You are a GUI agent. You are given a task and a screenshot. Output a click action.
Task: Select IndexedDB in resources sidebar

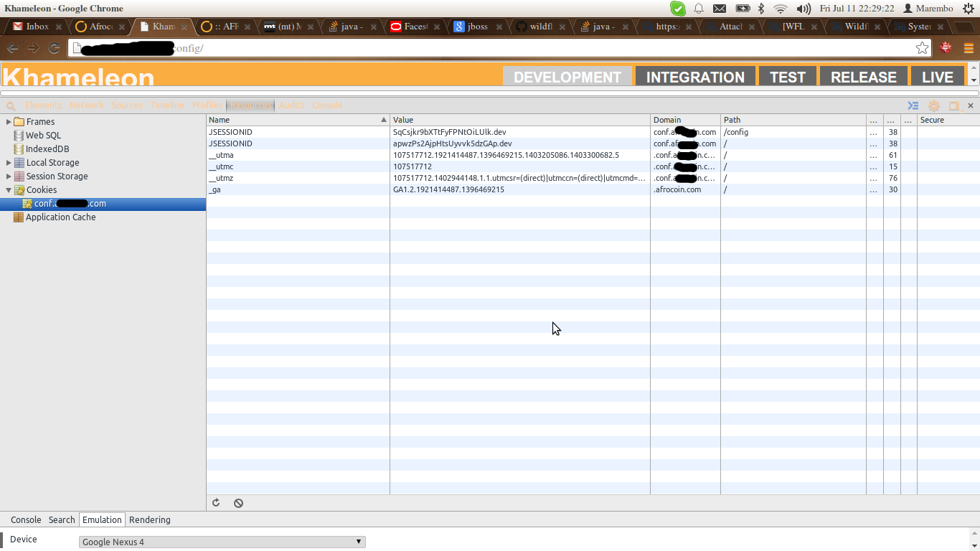coord(47,149)
